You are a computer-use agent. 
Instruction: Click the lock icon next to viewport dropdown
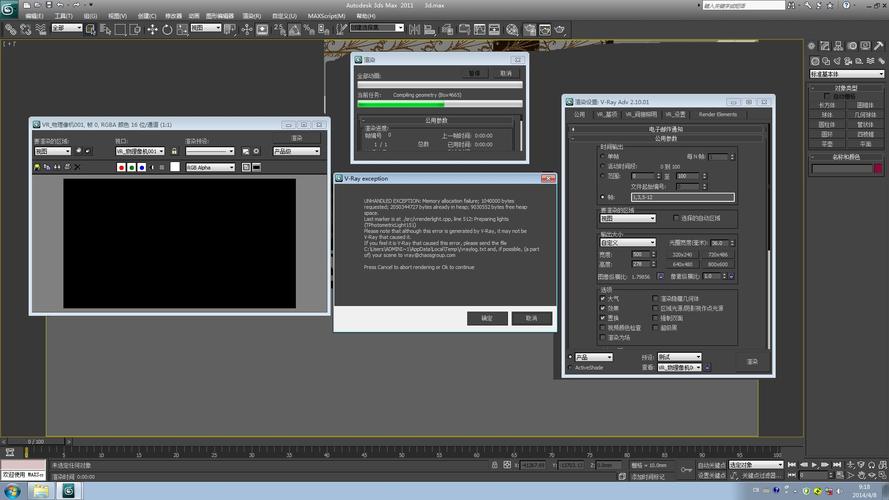[x=174, y=151]
